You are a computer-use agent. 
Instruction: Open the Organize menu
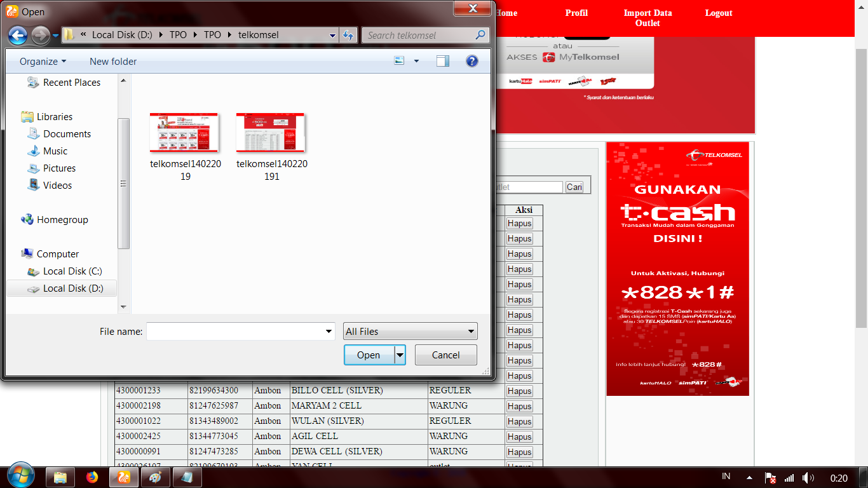point(43,62)
